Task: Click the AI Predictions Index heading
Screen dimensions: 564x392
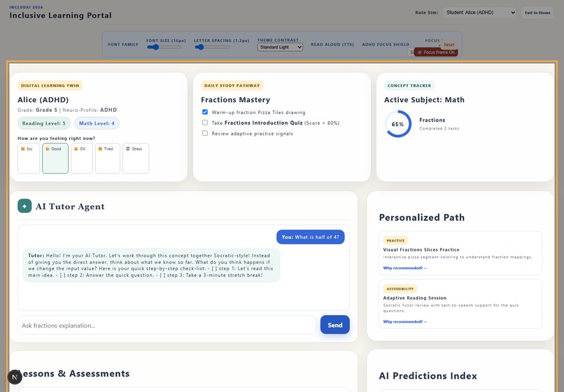Action: pos(428,376)
